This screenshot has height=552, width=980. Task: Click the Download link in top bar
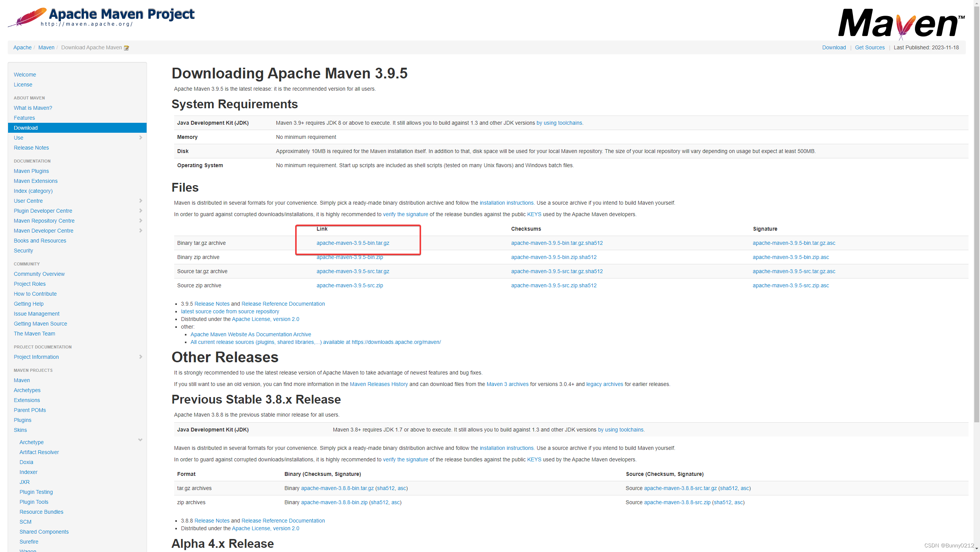point(834,47)
